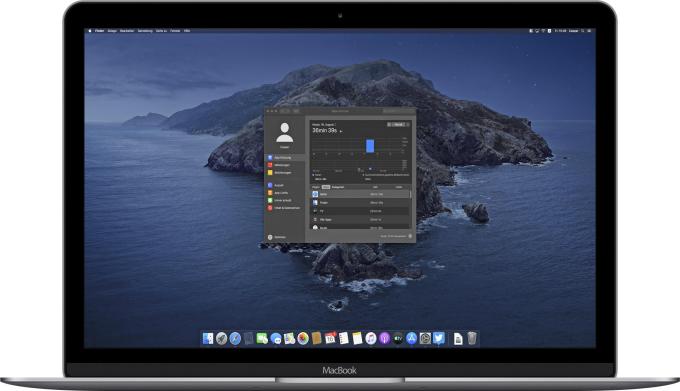Open the Apple menu in menu bar
Screen dimensions: 680x391
coord(90,31)
